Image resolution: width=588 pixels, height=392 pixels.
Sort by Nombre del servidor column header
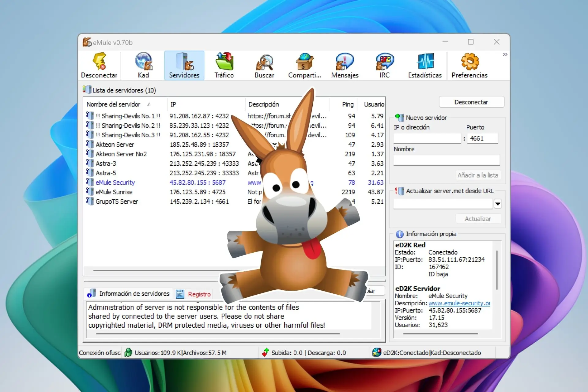coord(114,104)
